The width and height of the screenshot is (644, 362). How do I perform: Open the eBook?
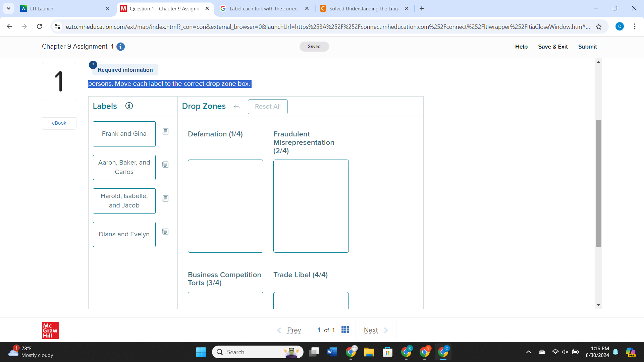tap(59, 123)
